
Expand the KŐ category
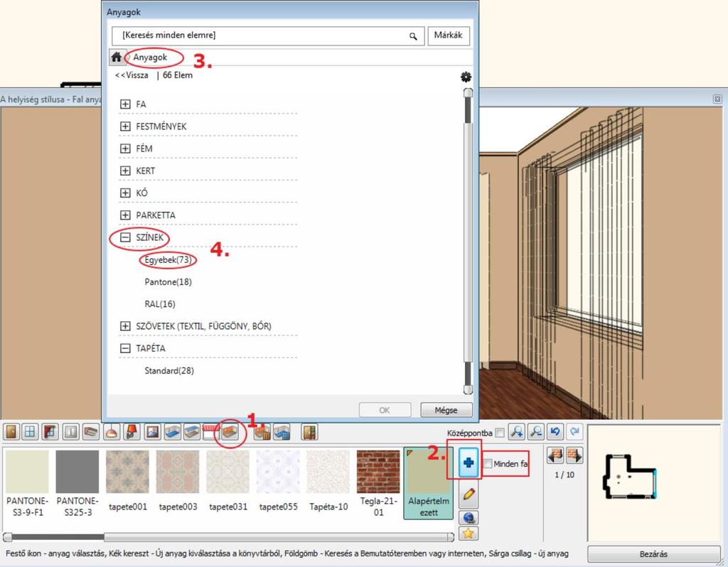tap(125, 193)
